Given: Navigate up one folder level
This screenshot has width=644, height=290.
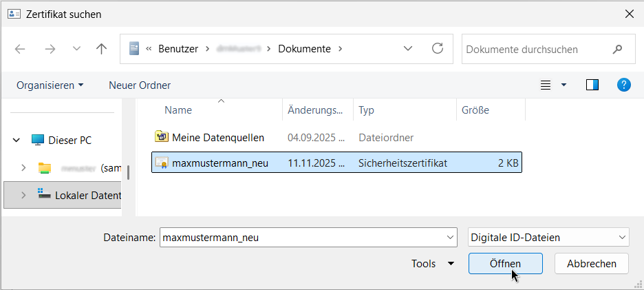Looking at the screenshot, I should pos(101,50).
